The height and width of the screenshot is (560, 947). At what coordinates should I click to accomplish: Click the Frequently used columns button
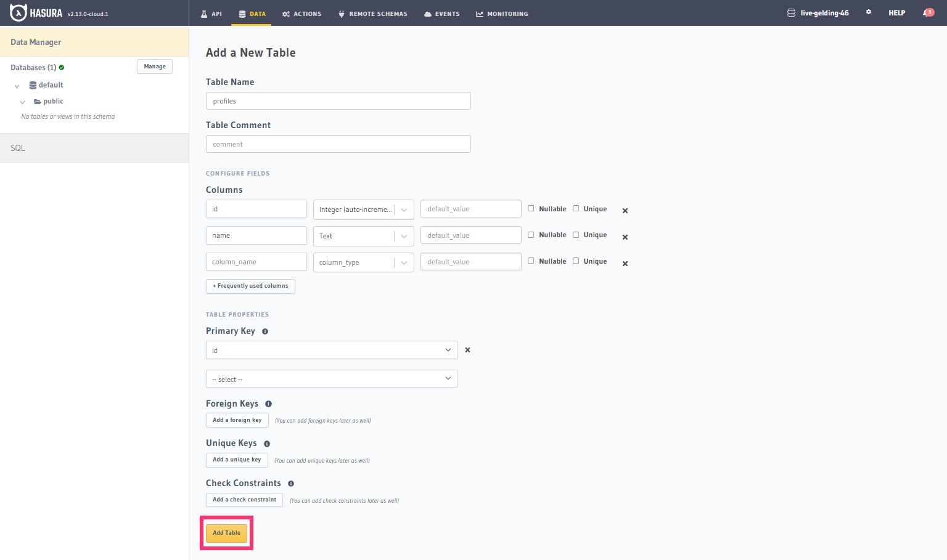click(250, 286)
